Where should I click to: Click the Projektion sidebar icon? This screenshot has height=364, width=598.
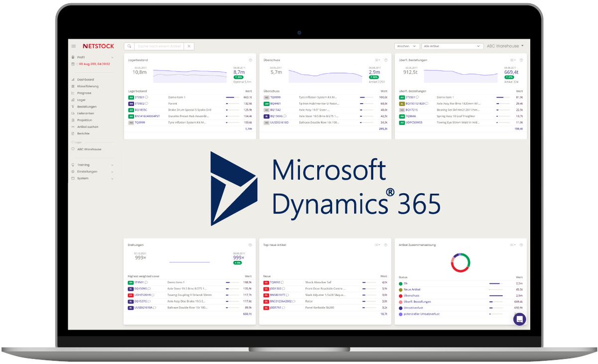(x=73, y=120)
